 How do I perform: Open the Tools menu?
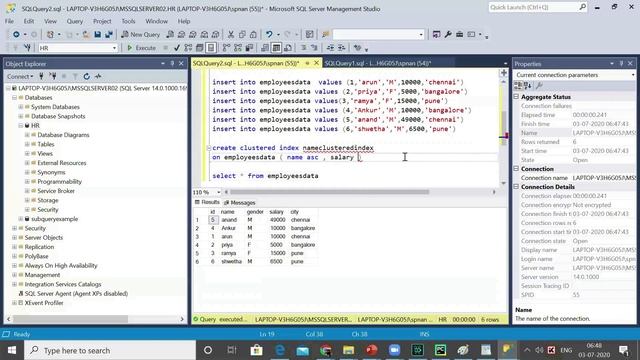128,21
